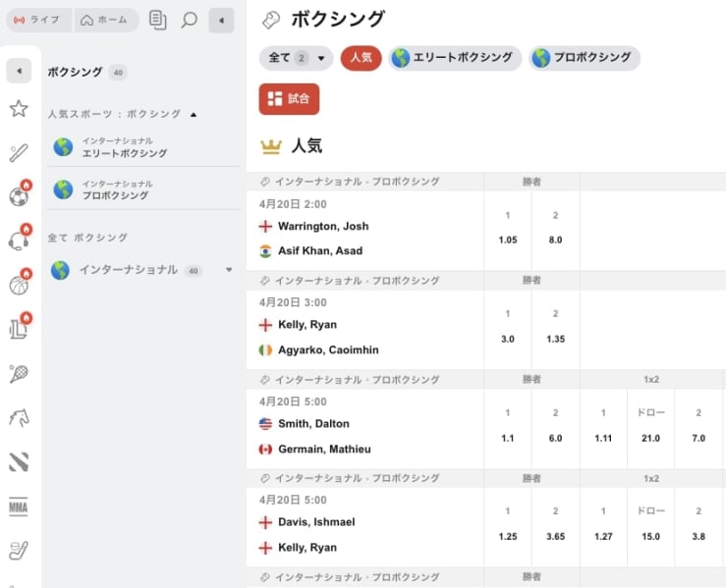Click the 4月20日 3:00 match time

293,302
